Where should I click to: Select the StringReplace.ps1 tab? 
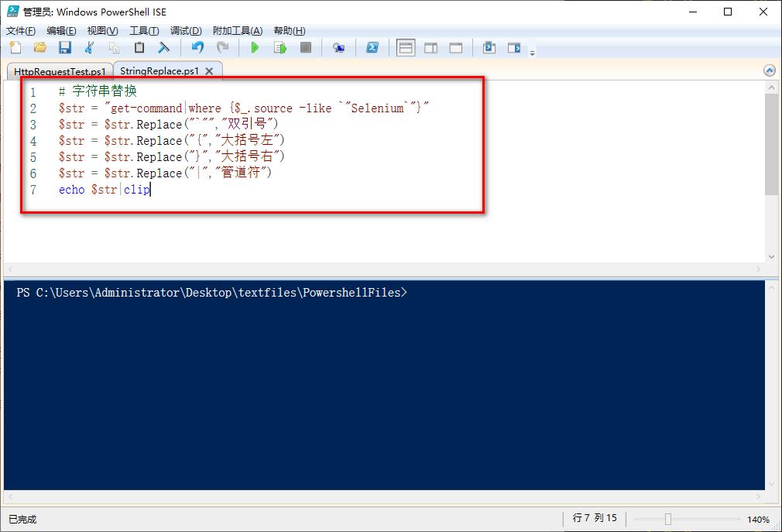[159, 70]
